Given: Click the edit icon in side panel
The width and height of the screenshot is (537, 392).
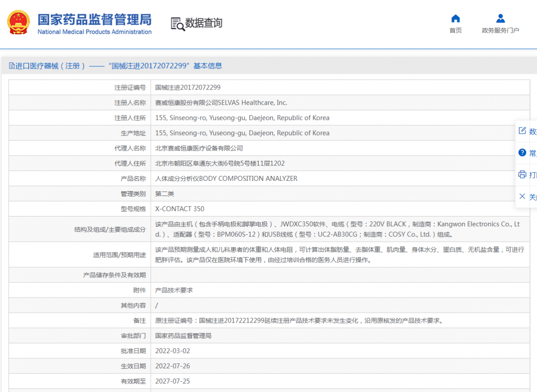Looking at the screenshot, I should [x=522, y=131].
